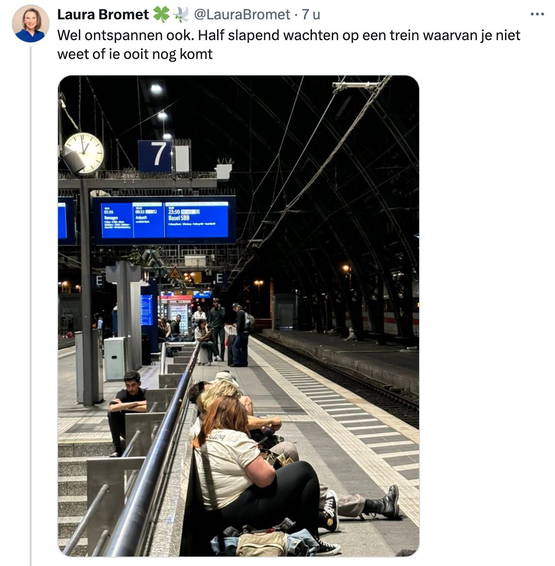555x566 pixels.
Task: Click the man sitting on the stairs
Action: 127,412
